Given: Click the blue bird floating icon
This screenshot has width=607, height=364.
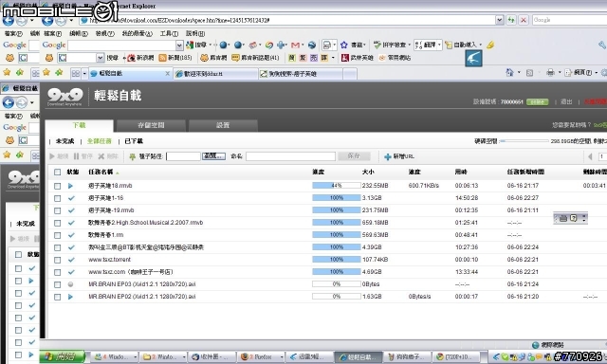Looking at the screenshot, I should pyautogui.click(x=474, y=59).
